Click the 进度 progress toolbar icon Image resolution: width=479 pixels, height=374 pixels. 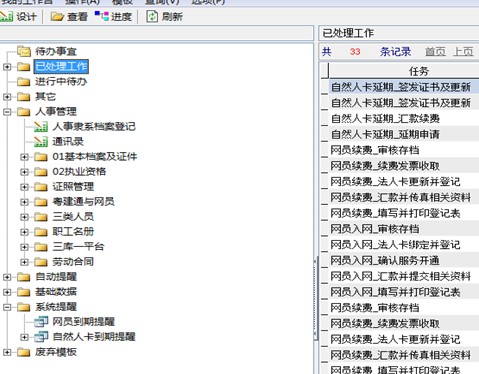102,16
